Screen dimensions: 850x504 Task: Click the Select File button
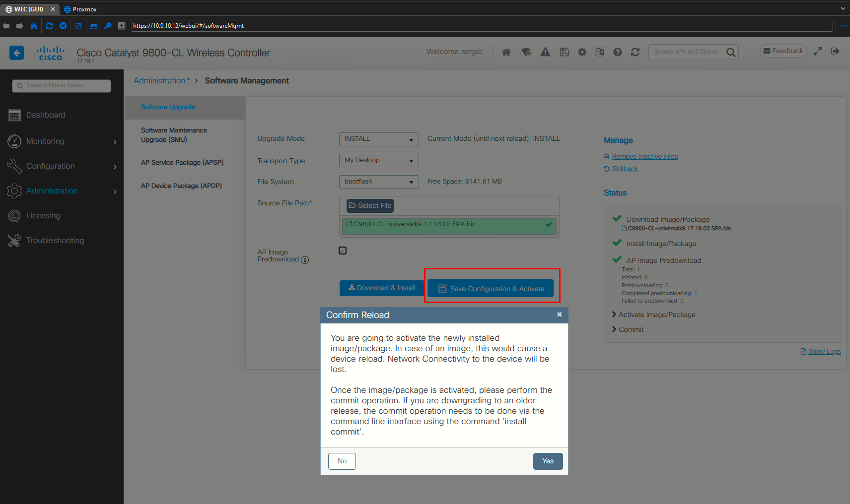(x=370, y=206)
